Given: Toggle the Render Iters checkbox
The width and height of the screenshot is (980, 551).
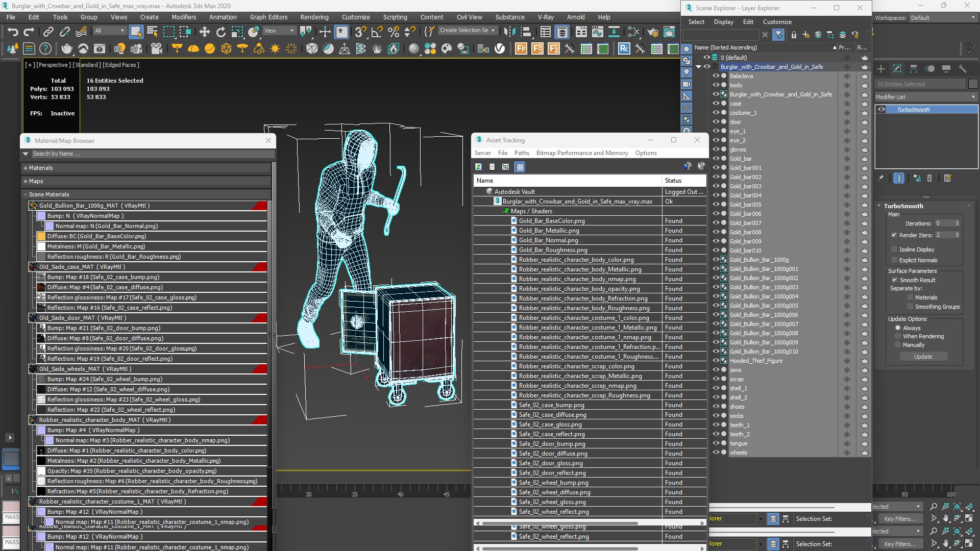Looking at the screenshot, I should click(x=894, y=235).
